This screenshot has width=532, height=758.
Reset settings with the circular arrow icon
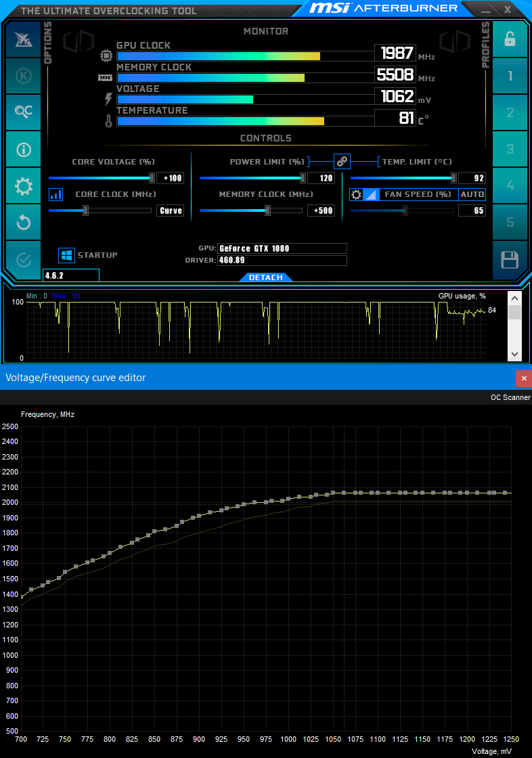(x=23, y=223)
